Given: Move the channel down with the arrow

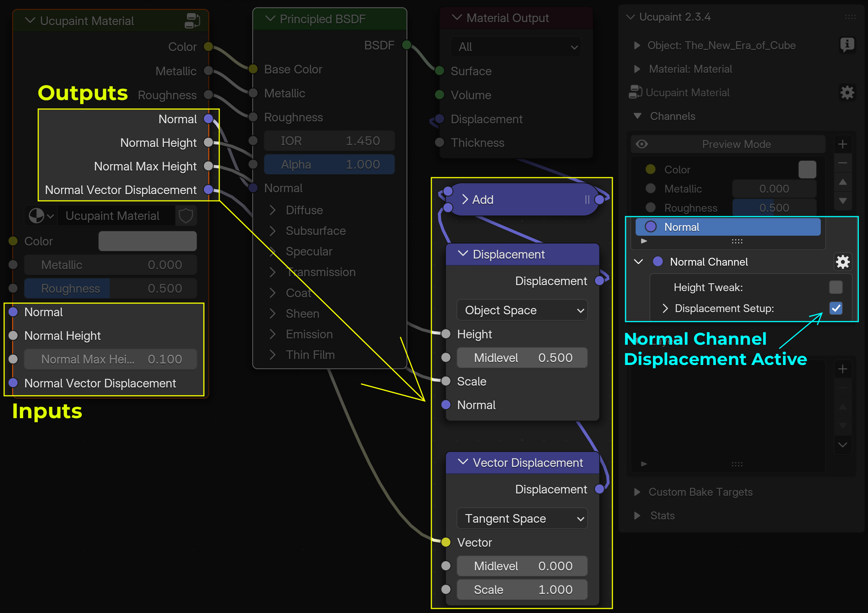Looking at the screenshot, I should 843,201.
